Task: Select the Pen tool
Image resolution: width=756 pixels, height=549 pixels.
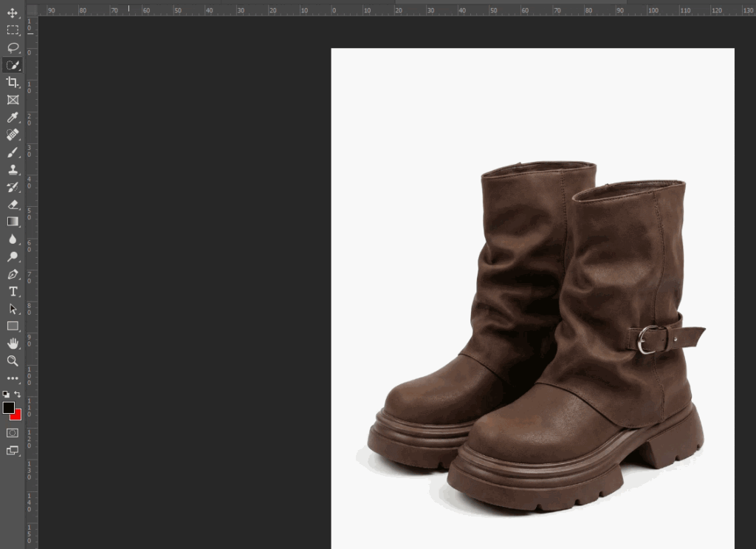Action: click(12, 273)
